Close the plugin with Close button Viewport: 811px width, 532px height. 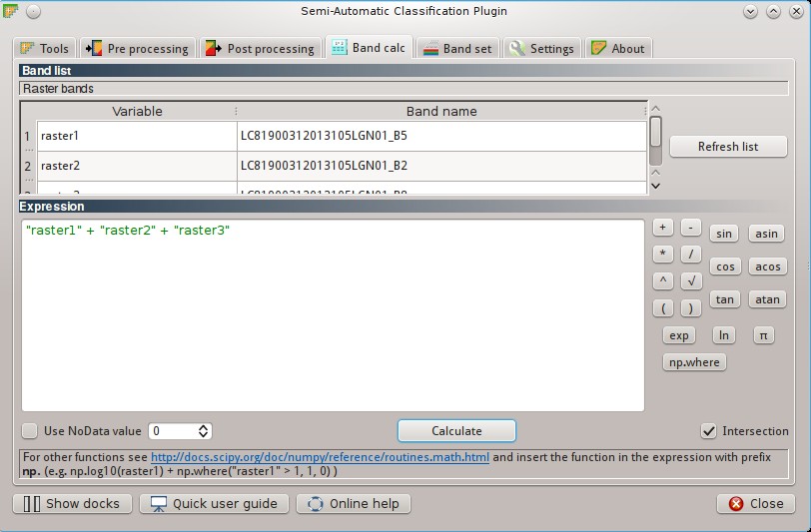tap(756, 504)
